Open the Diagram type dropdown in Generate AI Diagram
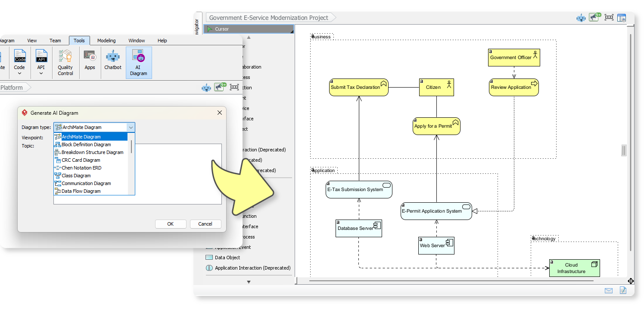Screen dimensions: 644x311 131,127
